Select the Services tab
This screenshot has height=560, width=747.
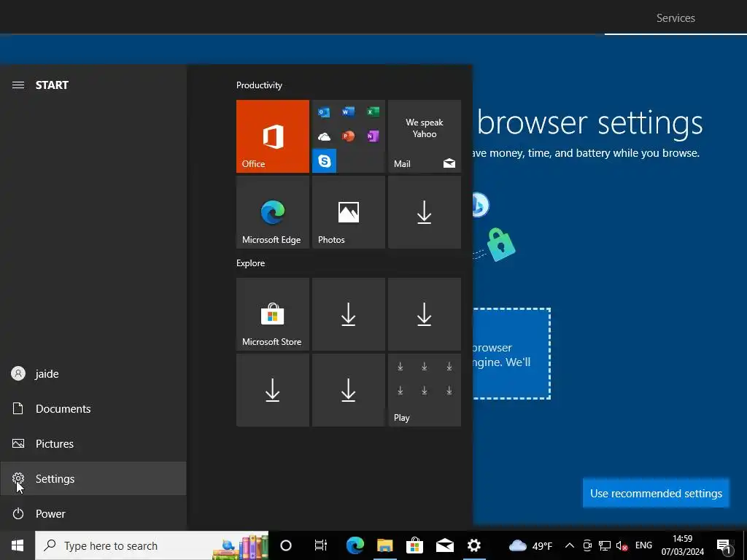676,18
